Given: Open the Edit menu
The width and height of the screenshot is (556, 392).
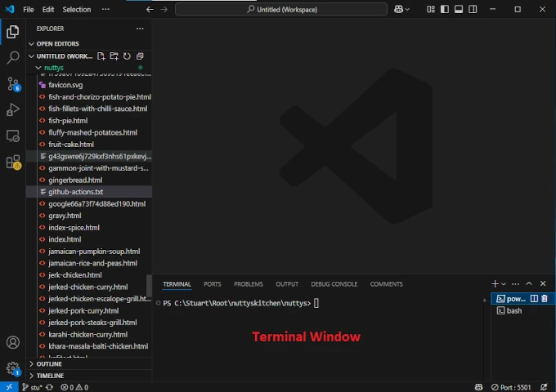Looking at the screenshot, I should (48, 10).
